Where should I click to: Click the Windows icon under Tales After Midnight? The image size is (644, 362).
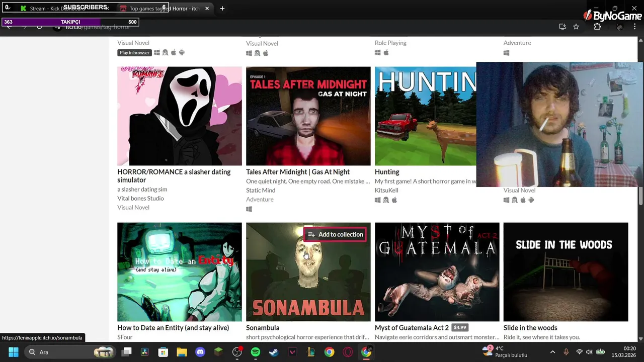(249, 209)
